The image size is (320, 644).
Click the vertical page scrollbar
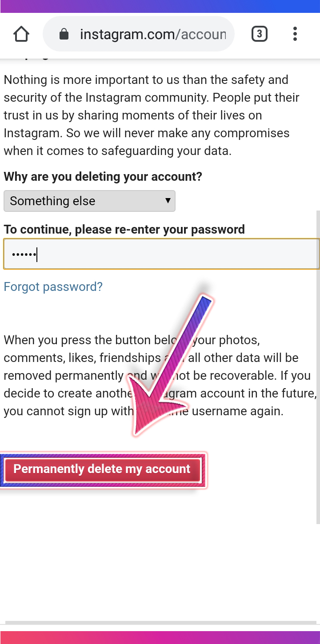tap(318, 367)
